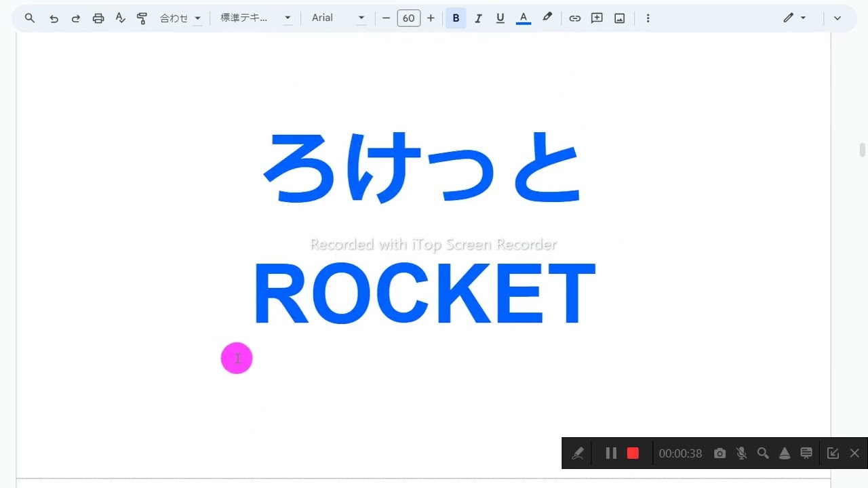Screen dimensions: 868x488
Task: Open the more options three-dot menu
Action: pyautogui.click(x=648, y=18)
